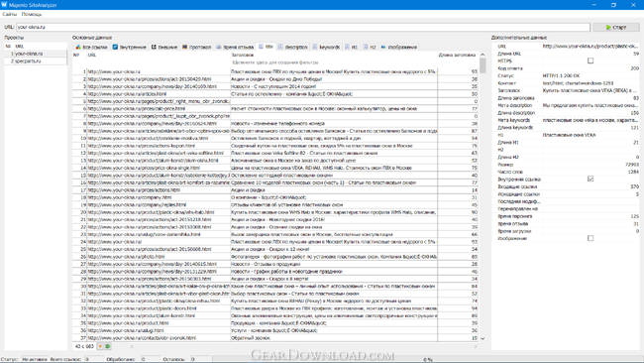
Task: Click the URL header in projects list
Action: (41, 47)
